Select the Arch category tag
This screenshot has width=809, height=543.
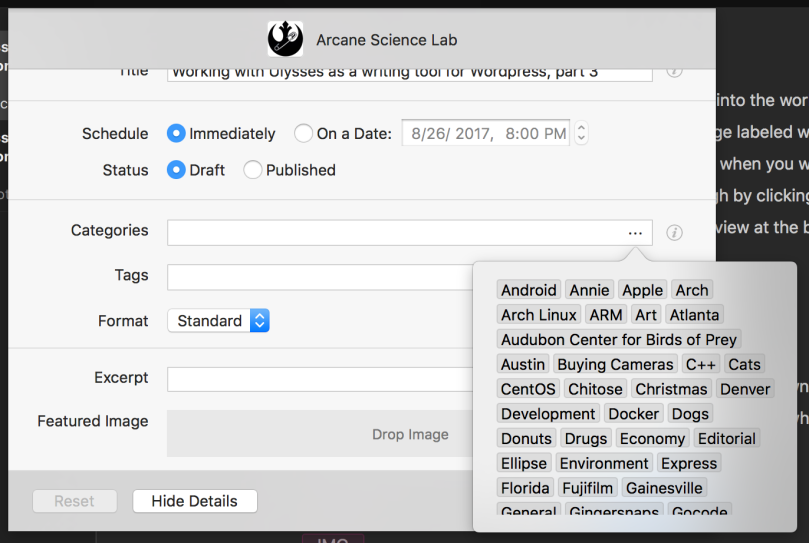coord(692,290)
